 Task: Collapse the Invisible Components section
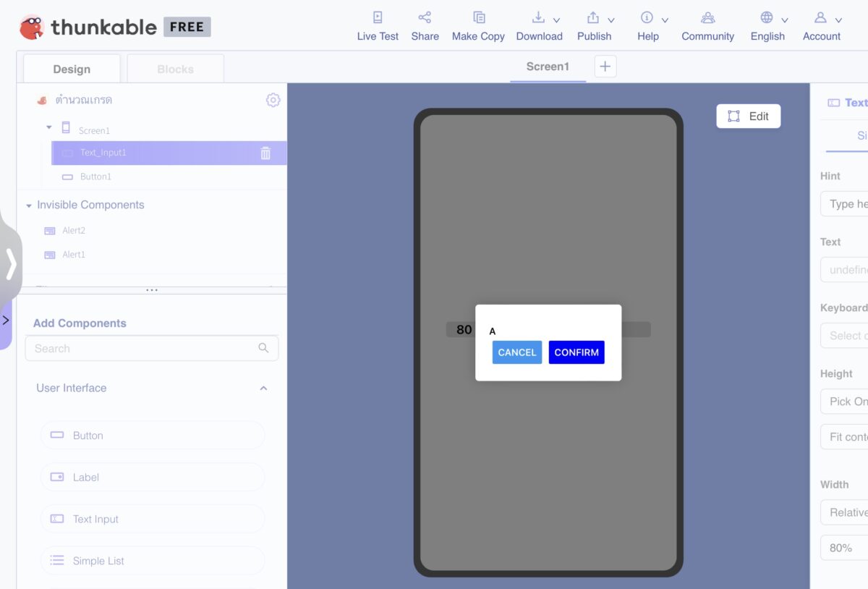point(29,205)
